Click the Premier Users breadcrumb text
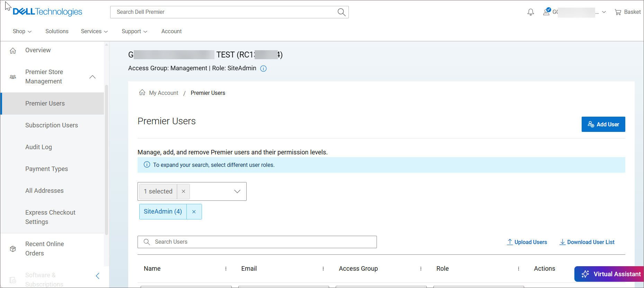The height and width of the screenshot is (288, 644). click(x=208, y=93)
